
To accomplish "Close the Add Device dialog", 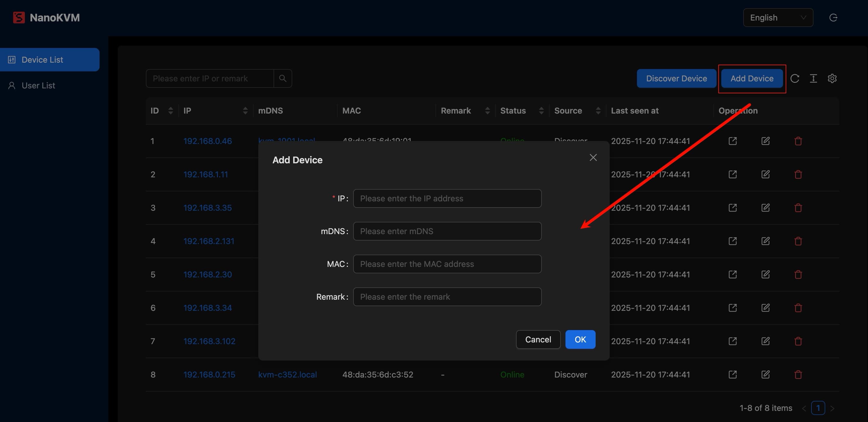I will 593,158.
